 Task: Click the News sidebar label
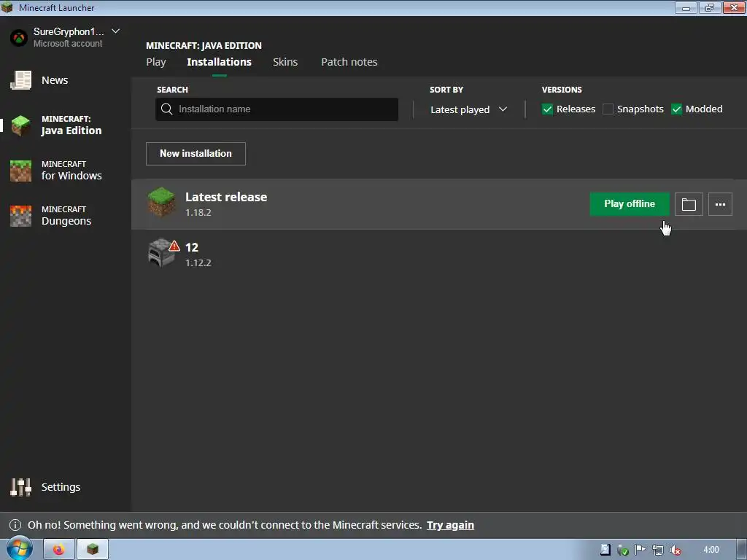coord(54,80)
